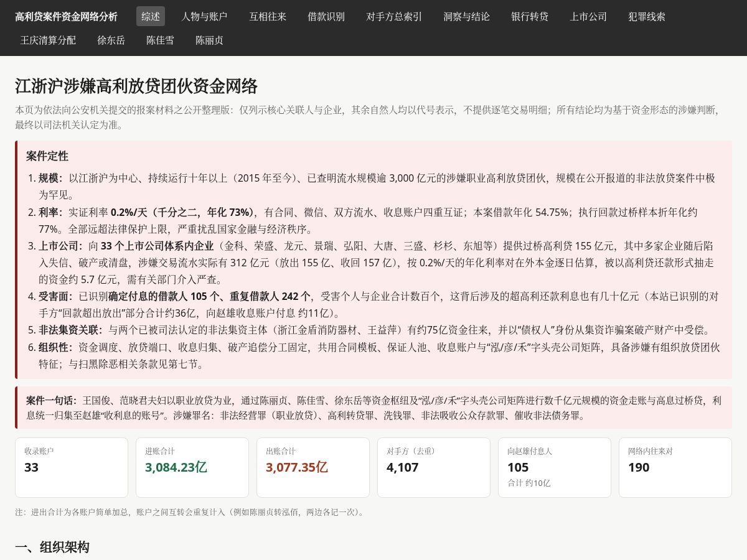Click the 对手方（去重） 4,107 card

[x=434, y=467]
